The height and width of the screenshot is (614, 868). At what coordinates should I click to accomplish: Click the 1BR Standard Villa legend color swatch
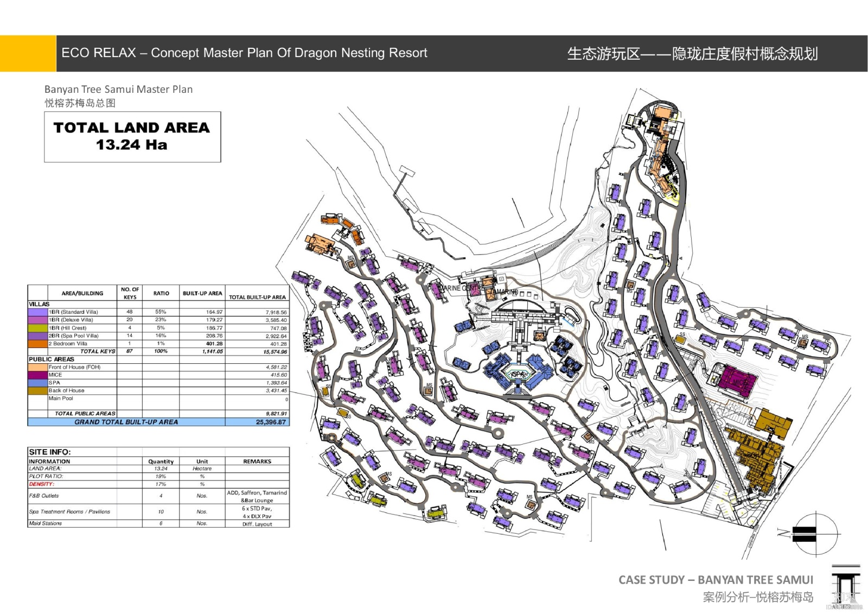[38, 312]
